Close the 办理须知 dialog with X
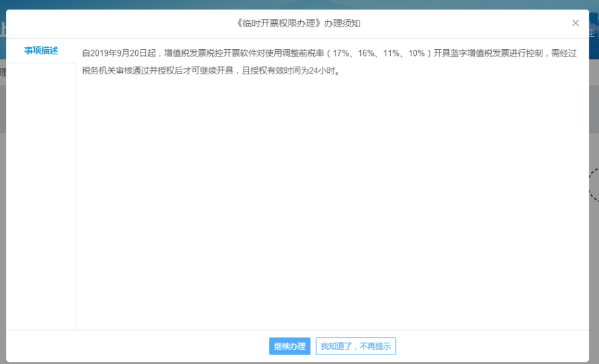The width and height of the screenshot is (599, 364). click(575, 23)
